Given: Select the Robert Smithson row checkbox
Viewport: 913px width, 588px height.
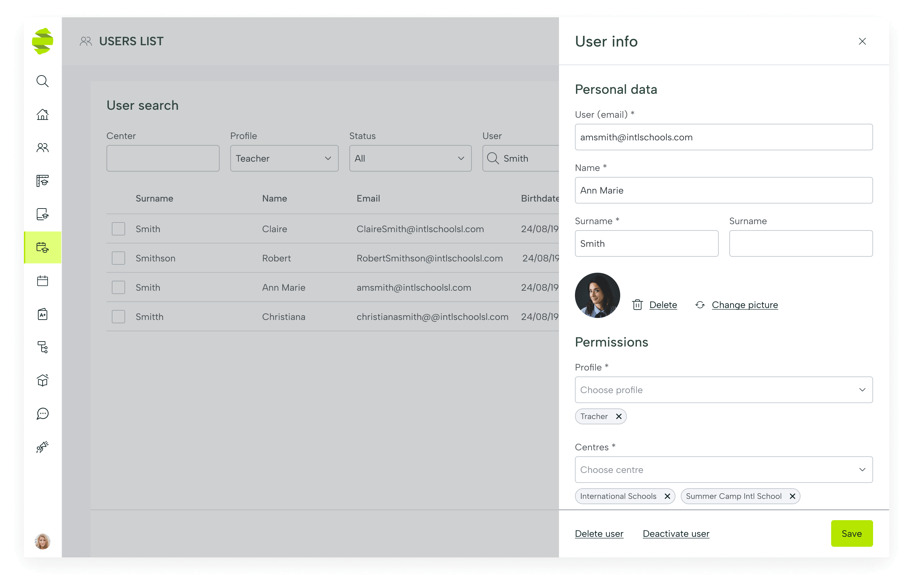Looking at the screenshot, I should coord(118,258).
